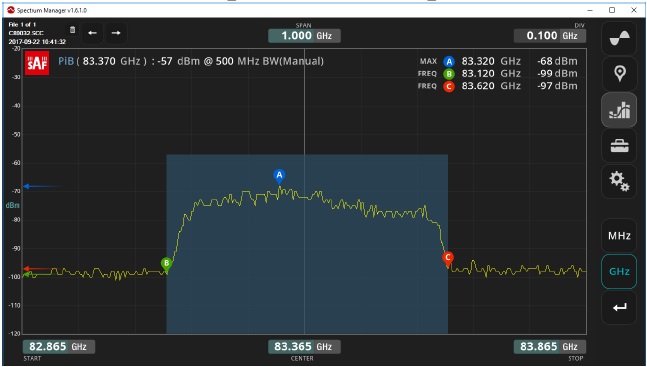Viewport: 647px width, 367px height.
Task: Select the power-in-band chart icon
Action: (x=619, y=110)
